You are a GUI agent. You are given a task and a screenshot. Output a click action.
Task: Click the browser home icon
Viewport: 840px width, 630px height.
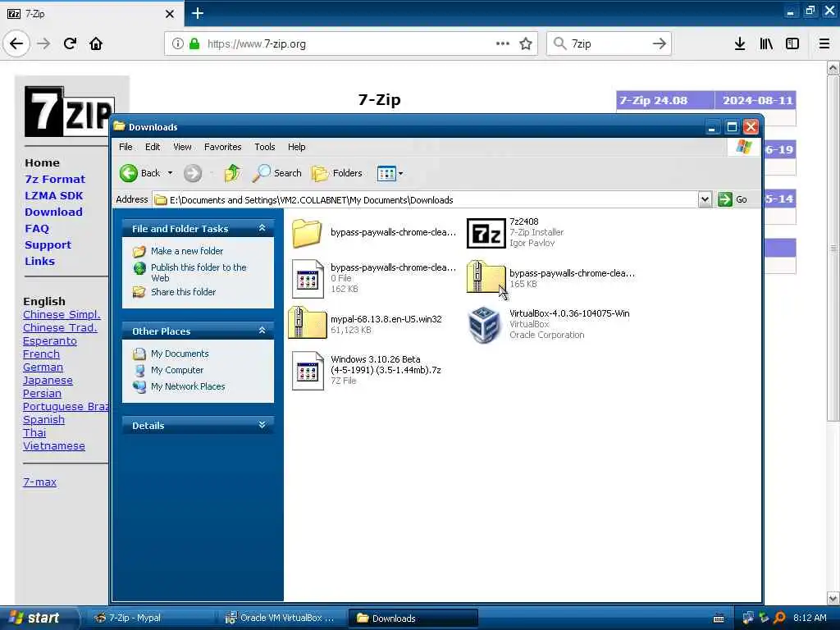tap(96, 43)
